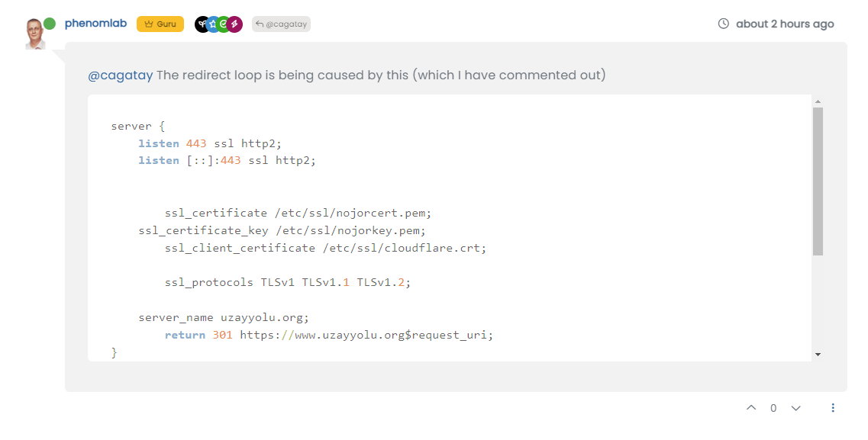
Task: Click phenomlab's profile avatar photo
Action: tap(34, 34)
